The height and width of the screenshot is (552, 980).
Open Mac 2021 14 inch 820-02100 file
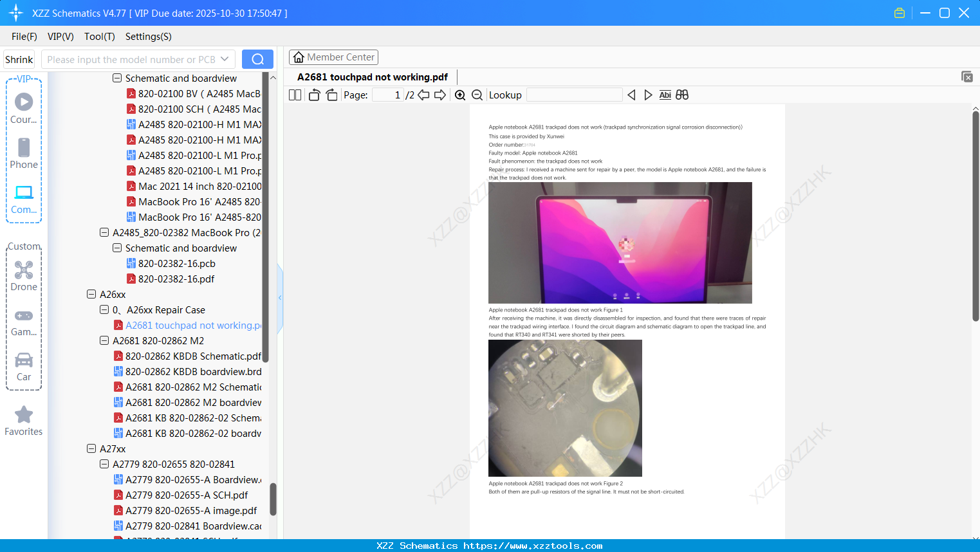[x=194, y=186]
